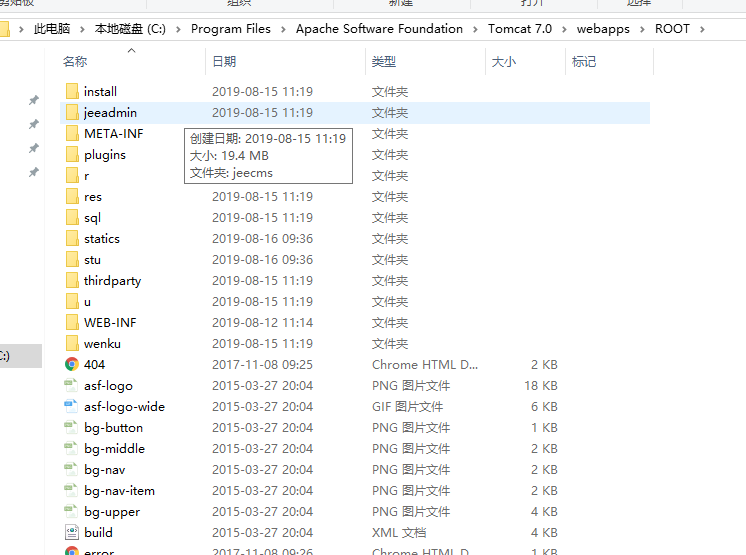Open Apache Software Foundation breadcrumb
This screenshot has height=555, width=746.
[379, 29]
